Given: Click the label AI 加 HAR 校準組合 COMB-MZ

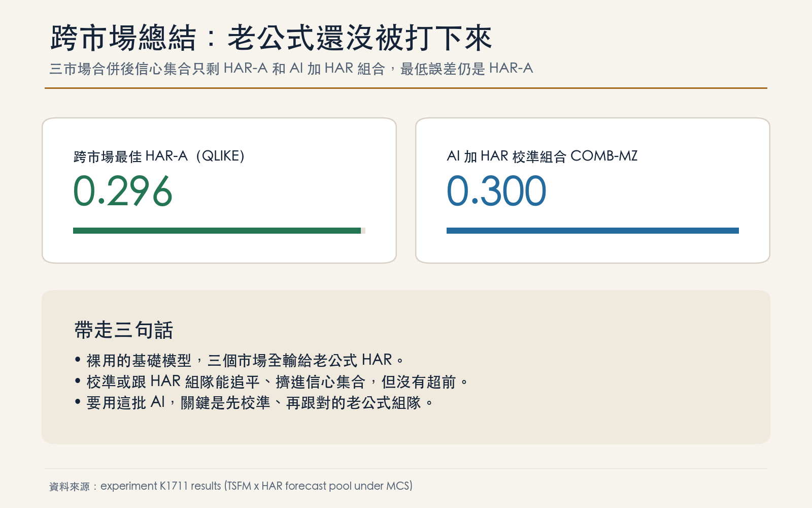Looking at the screenshot, I should pos(542,156).
